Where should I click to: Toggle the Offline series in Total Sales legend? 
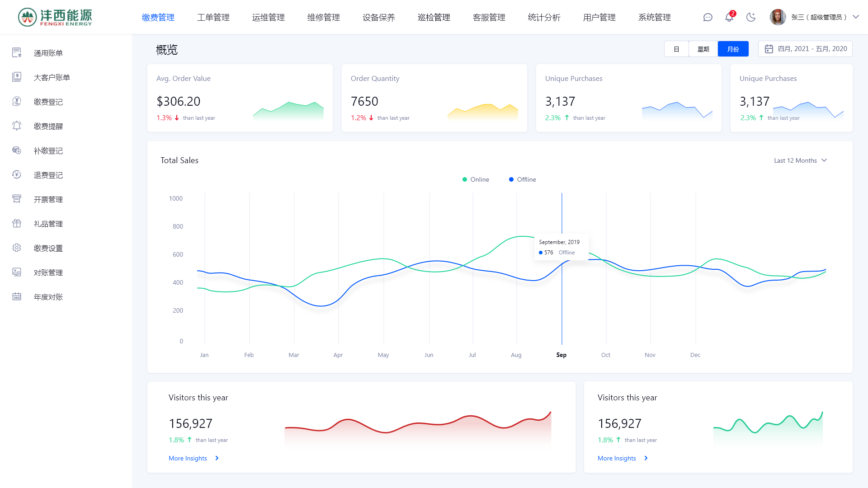pos(522,179)
